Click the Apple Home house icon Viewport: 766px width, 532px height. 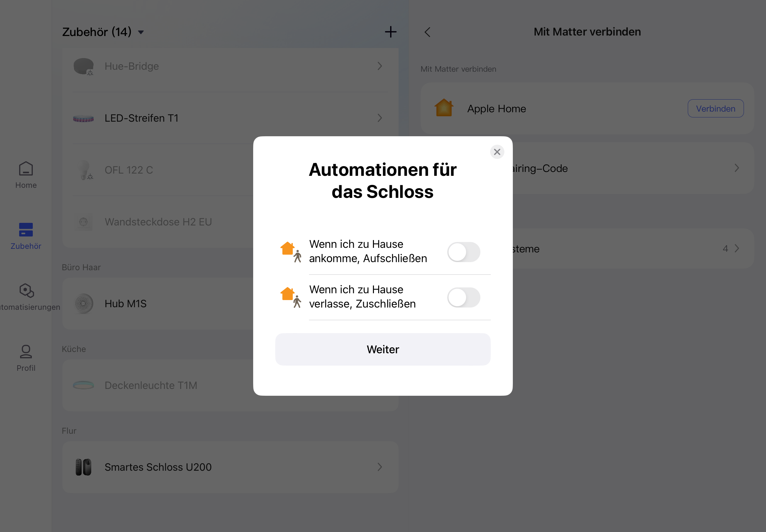[444, 108]
